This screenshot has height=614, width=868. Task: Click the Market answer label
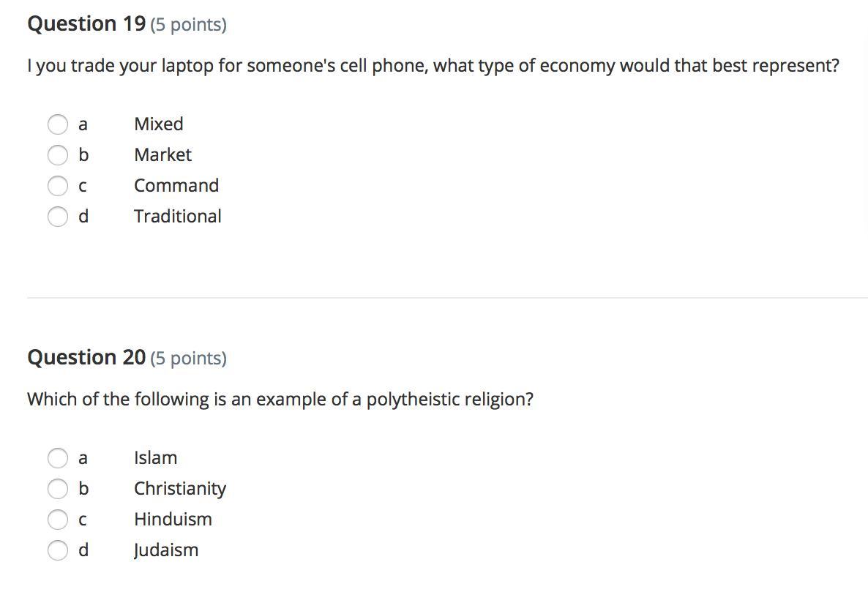pyautogui.click(x=162, y=154)
